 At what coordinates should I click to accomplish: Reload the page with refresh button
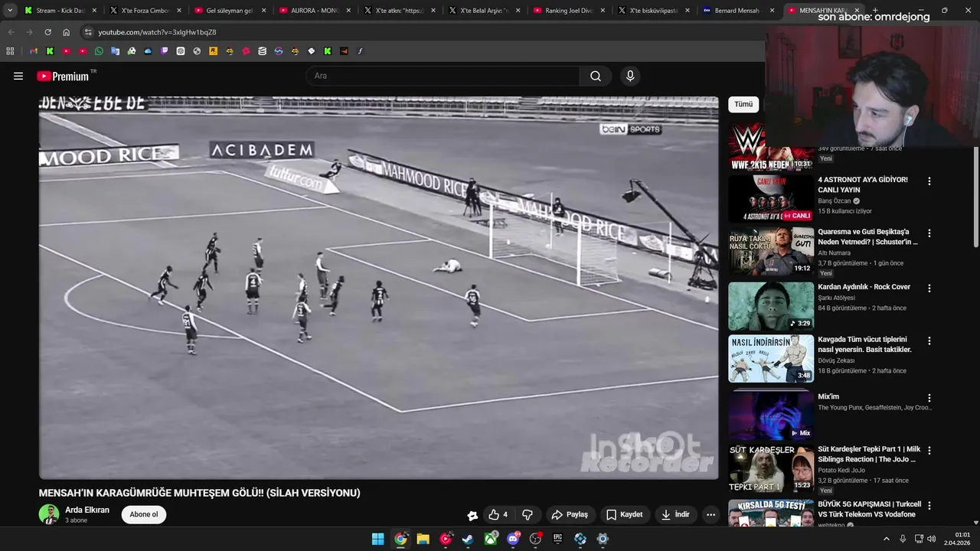pos(47,32)
